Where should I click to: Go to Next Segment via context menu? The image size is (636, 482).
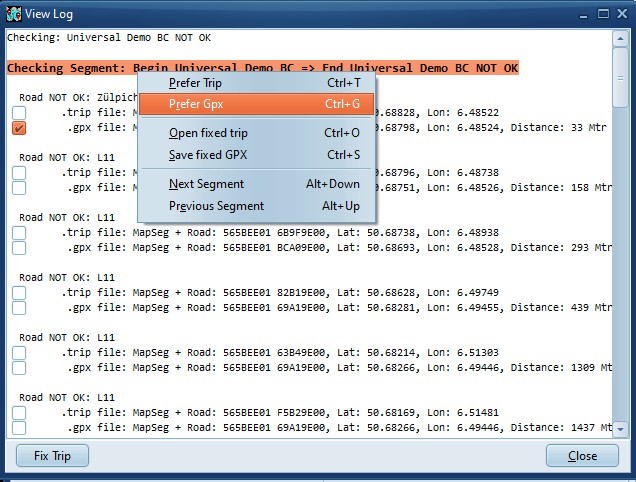coord(206,184)
